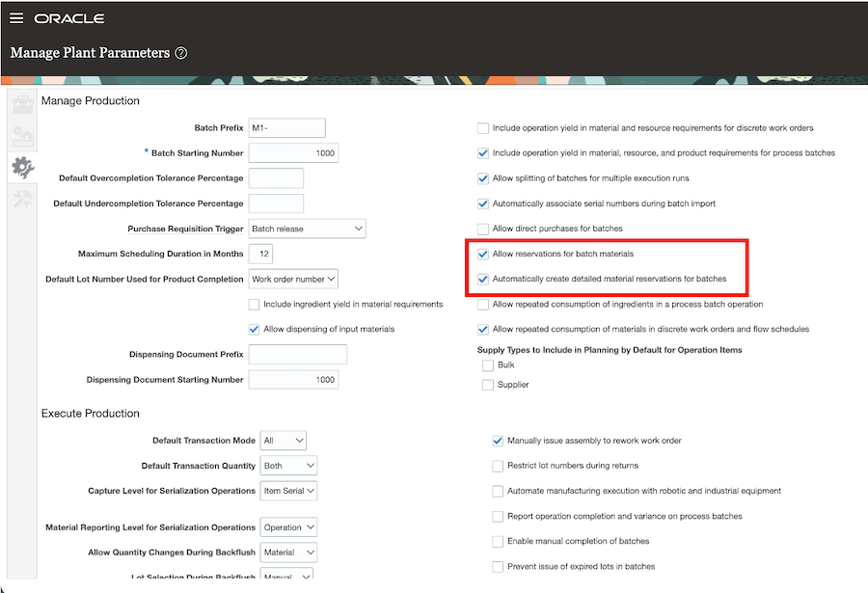Check Include ingredient yield in material requirements
The height and width of the screenshot is (593, 868).
click(254, 305)
